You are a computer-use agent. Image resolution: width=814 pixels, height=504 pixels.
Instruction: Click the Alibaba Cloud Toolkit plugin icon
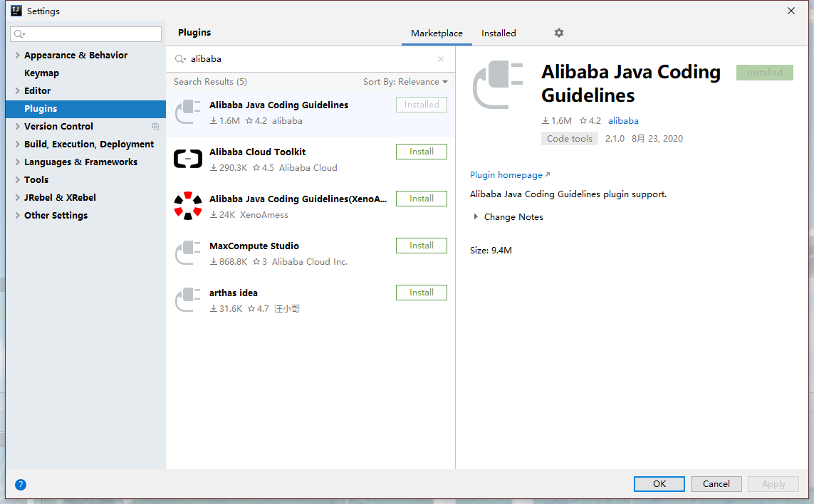188,159
